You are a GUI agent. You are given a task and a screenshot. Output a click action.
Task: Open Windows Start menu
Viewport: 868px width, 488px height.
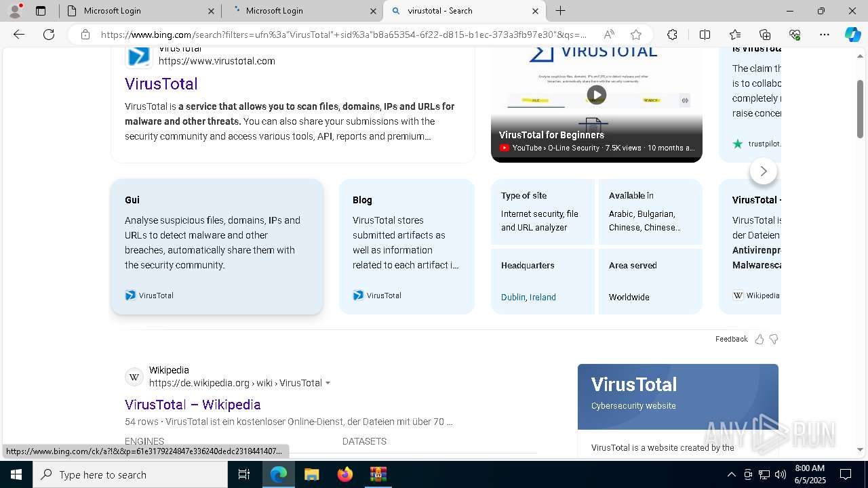(16, 474)
